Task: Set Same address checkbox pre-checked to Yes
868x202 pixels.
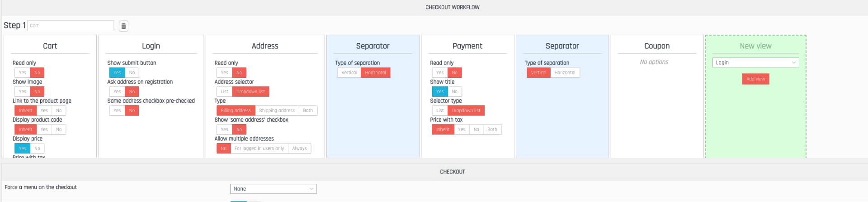Action: click(117, 111)
